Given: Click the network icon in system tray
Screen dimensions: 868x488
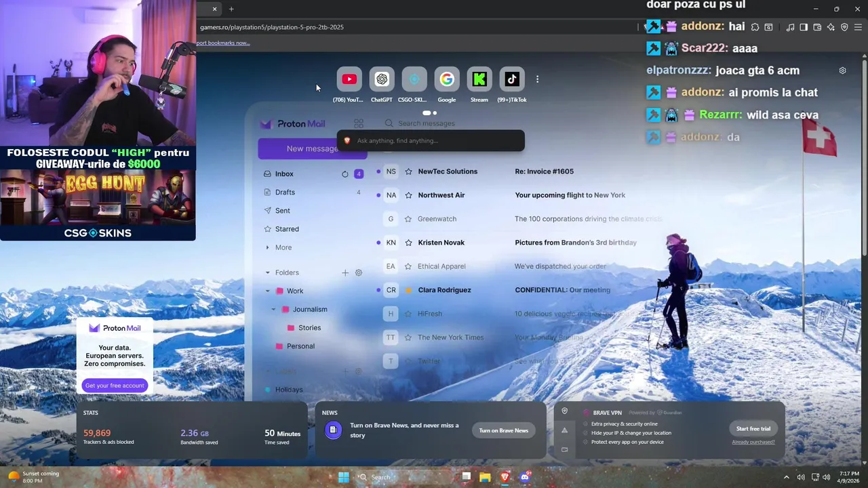Looking at the screenshot, I should click(x=815, y=477).
